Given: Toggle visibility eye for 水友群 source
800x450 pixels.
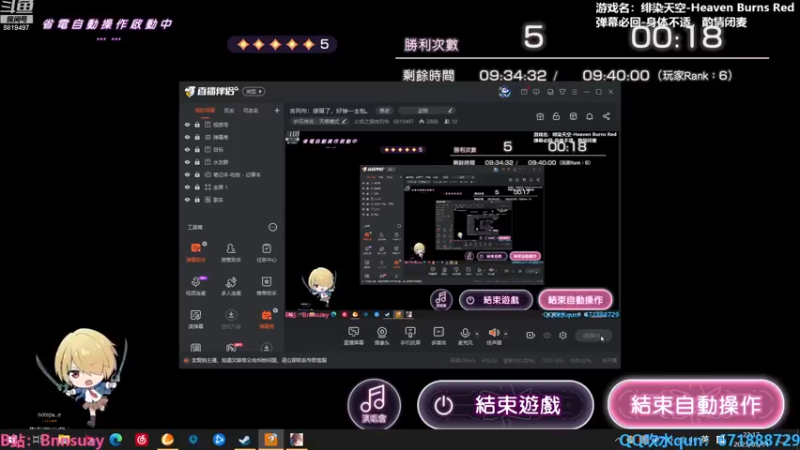Looking at the screenshot, I should click(187, 162).
